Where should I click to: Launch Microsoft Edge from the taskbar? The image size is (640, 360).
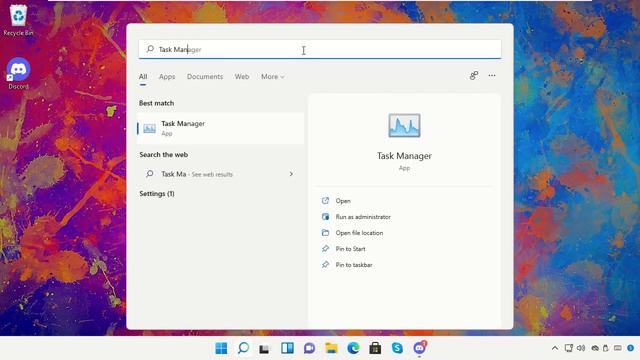point(353,348)
